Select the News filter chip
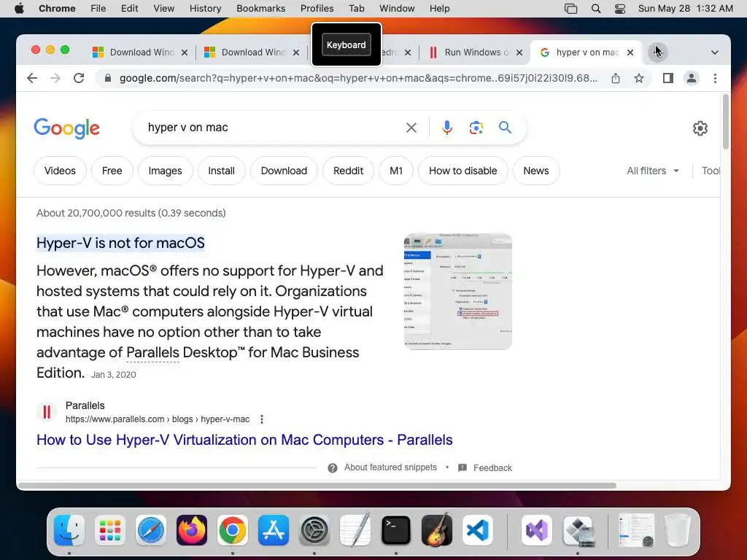747x560 pixels. [536, 171]
